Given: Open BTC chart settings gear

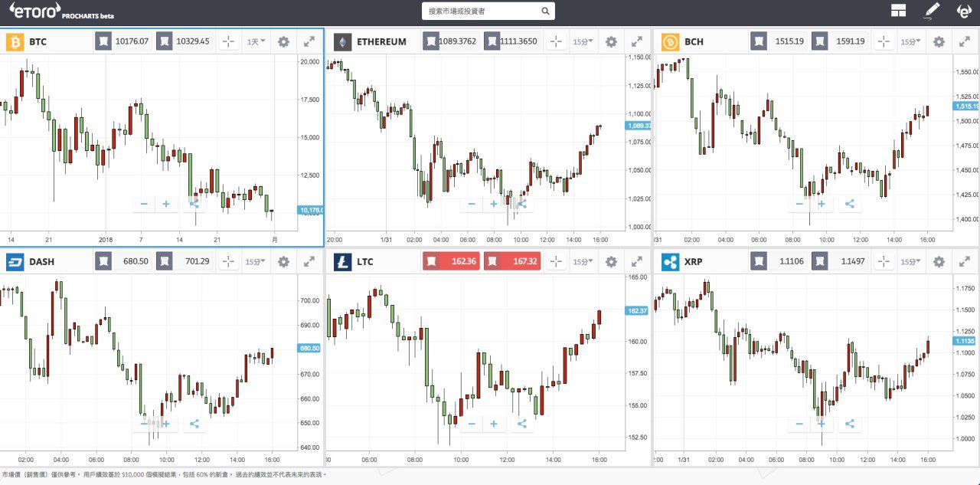Looking at the screenshot, I should tap(283, 41).
